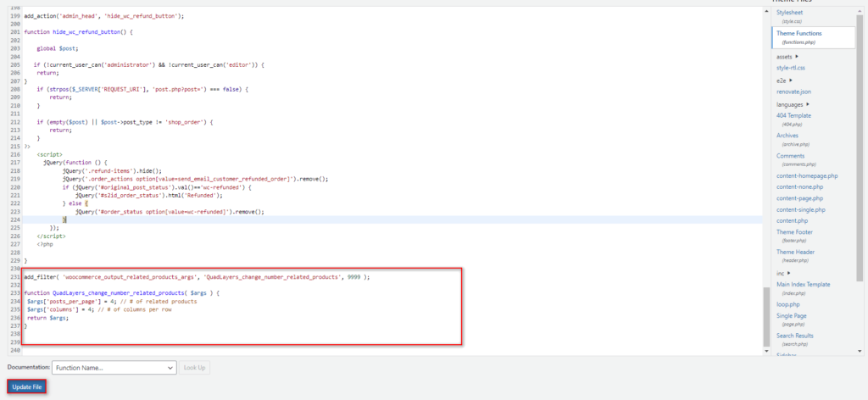
Task: Open content-none.php file
Action: click(801, 187)
